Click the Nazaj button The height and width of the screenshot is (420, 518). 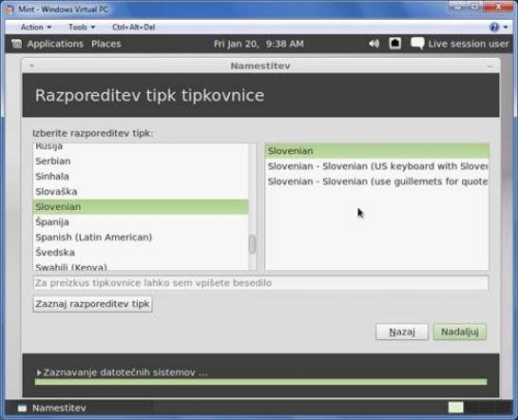402,332
